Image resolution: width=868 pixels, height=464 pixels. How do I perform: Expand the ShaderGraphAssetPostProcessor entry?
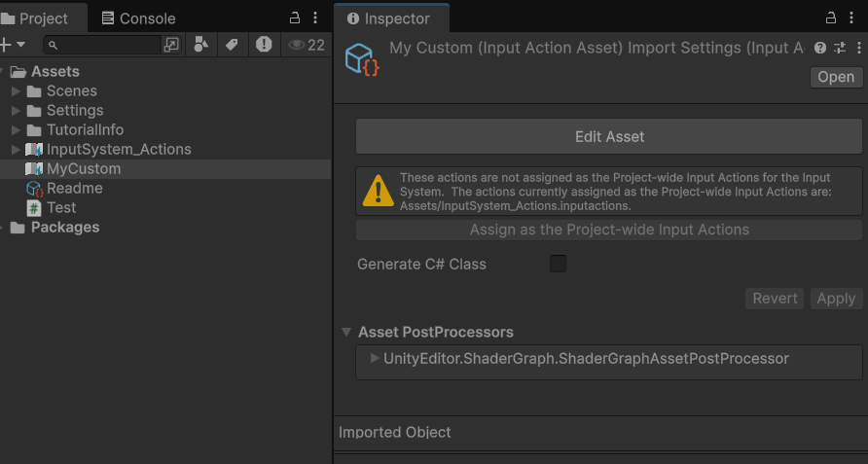click(x=375, y=358)
